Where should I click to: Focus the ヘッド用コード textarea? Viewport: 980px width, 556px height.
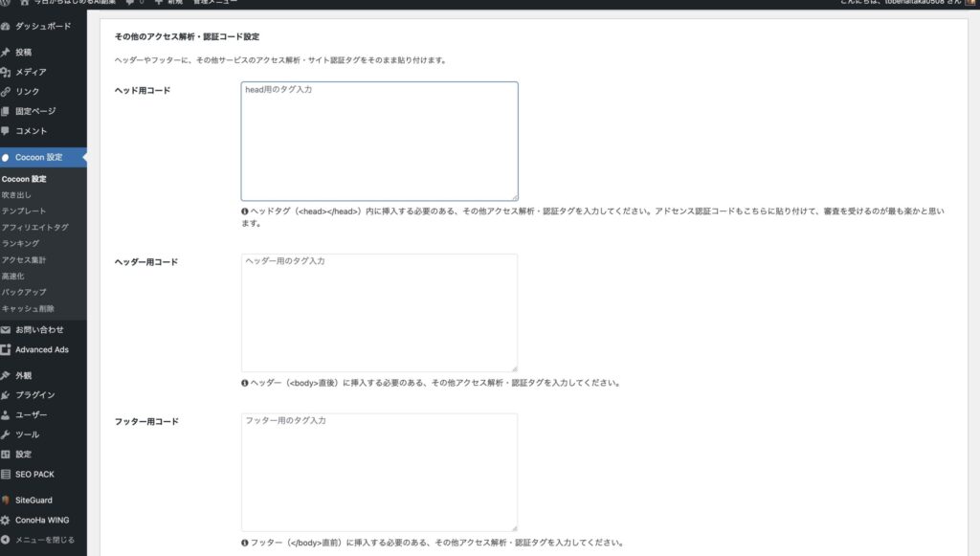coord(379,142)
